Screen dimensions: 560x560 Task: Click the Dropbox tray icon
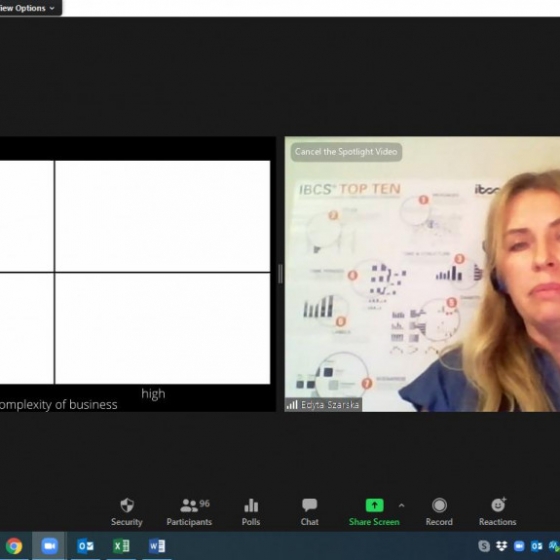point(501,546)
